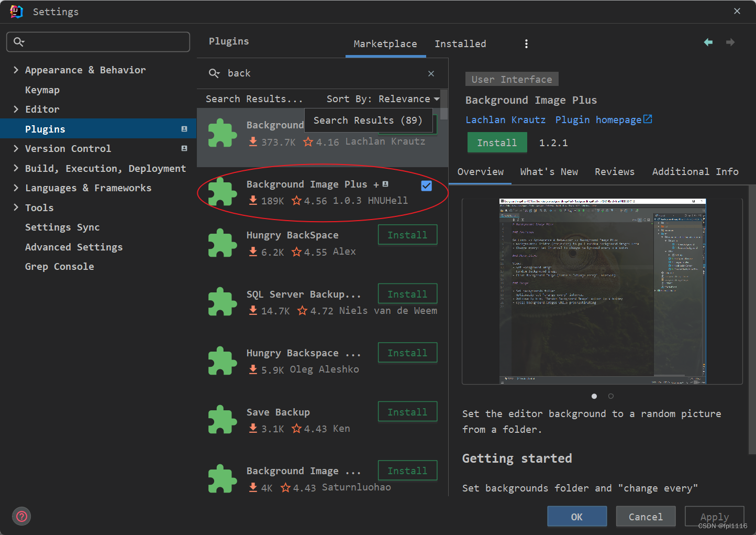Click the SQL Server Backup plugin icon
756x535 pixels.
click(x=223, y=302)
